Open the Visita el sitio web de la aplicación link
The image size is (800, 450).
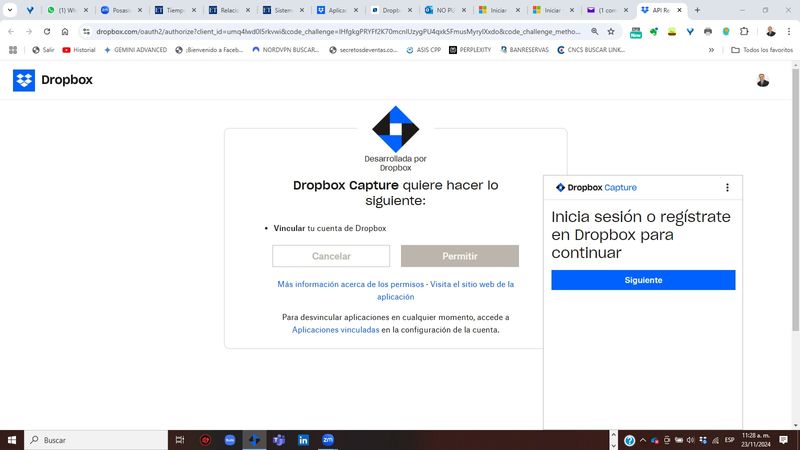pyautogui.click(x=445, y=290)
